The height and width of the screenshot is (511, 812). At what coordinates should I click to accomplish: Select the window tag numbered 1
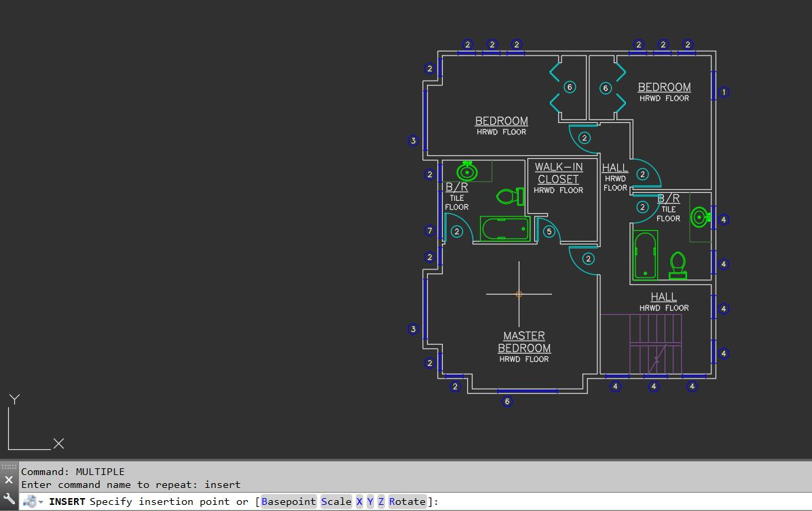(724, 92)
